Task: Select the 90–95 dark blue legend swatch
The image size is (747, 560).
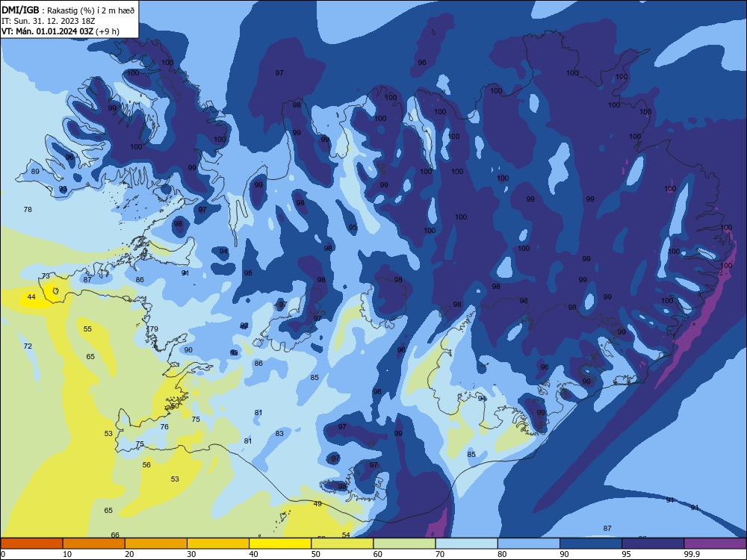Action: click(591, 544)
